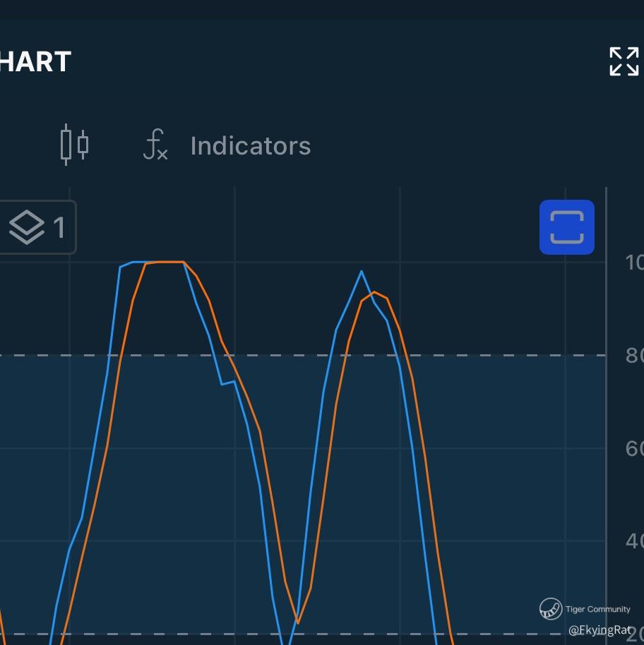Click the Tiger Community logo icon
This screenshot has width=644, height=645.
pyautogui.click(x=551, y=609)
